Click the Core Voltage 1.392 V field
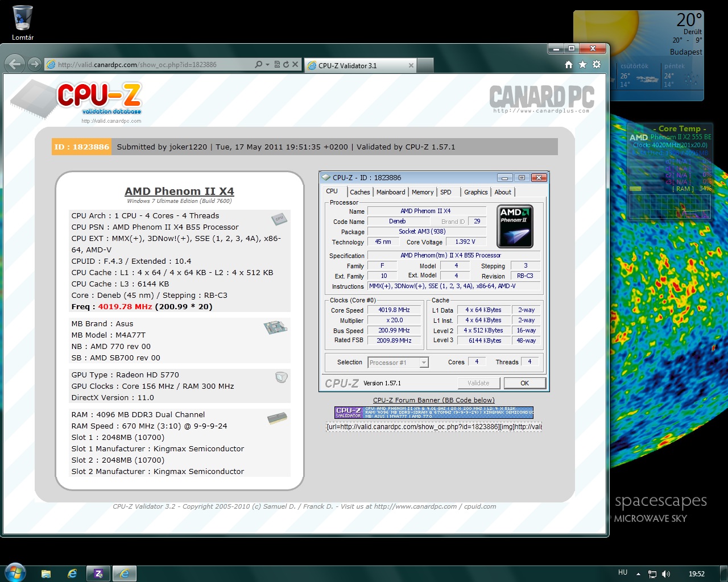The width and height of the screenshot is (728, 582). click(465, 242)
